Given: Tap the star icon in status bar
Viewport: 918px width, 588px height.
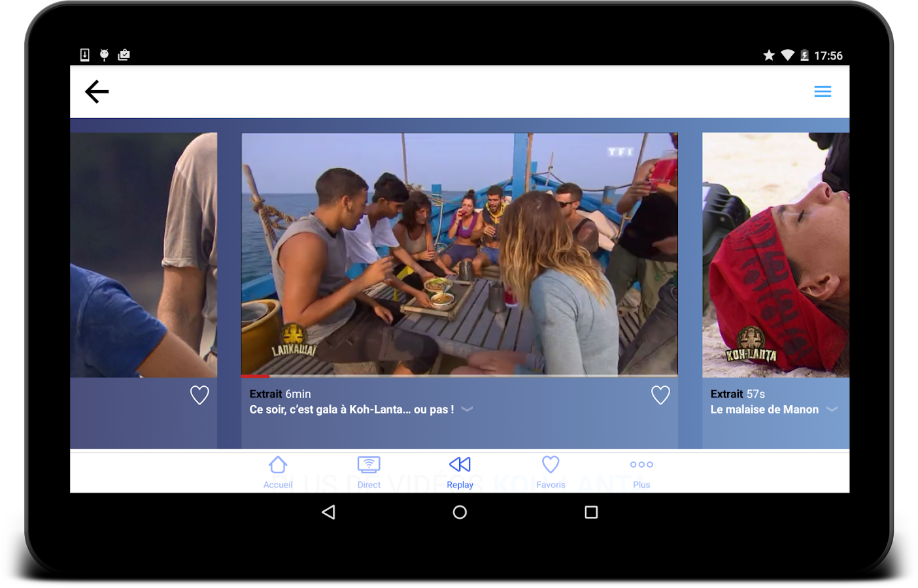Looking at the screenshot, I should [x=769, y=56].
